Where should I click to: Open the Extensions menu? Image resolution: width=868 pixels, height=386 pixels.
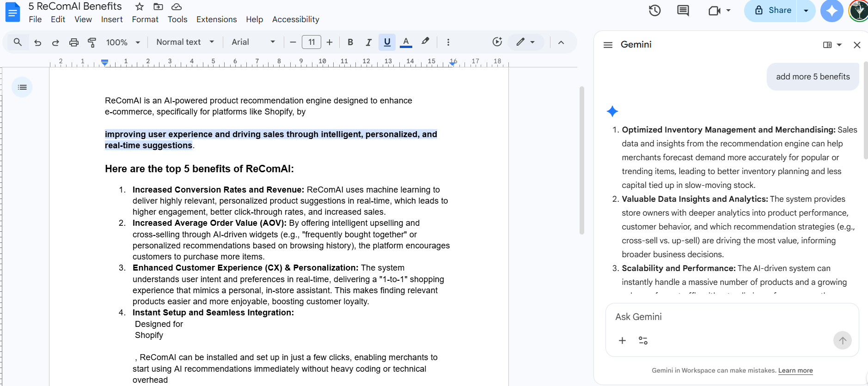point(216,19)
